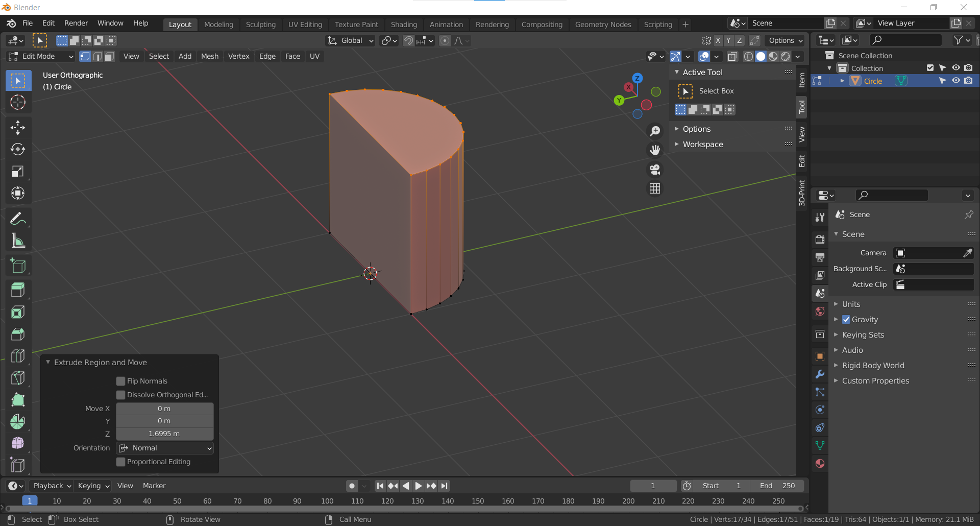Open the Global transform orientation dropdown
The height and width of the screenshot is (526, 980).
(351, 40)
